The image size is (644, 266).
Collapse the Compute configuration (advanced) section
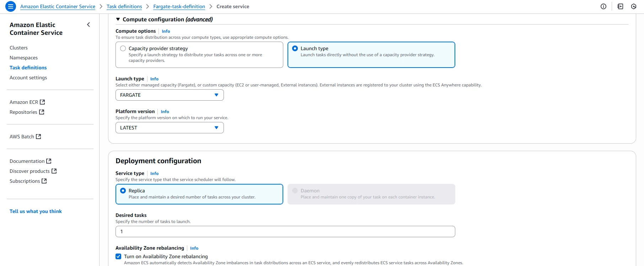118,19
